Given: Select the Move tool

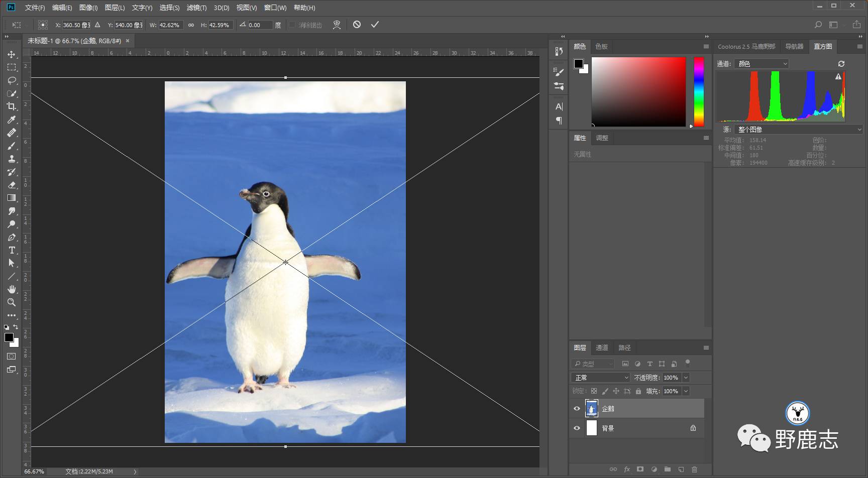Looking at the screenshot, I should (x=12, y=54).
